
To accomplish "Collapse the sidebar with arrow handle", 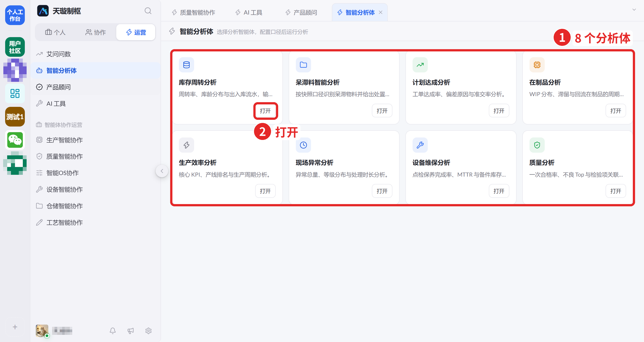I will (x=162, y=171).
